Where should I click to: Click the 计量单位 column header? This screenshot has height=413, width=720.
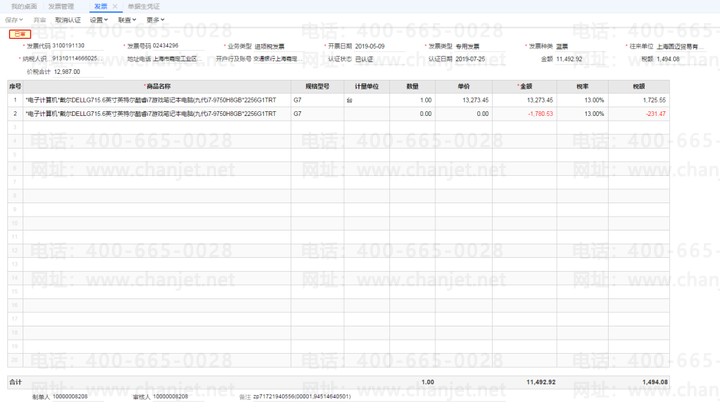click(367, 86)
